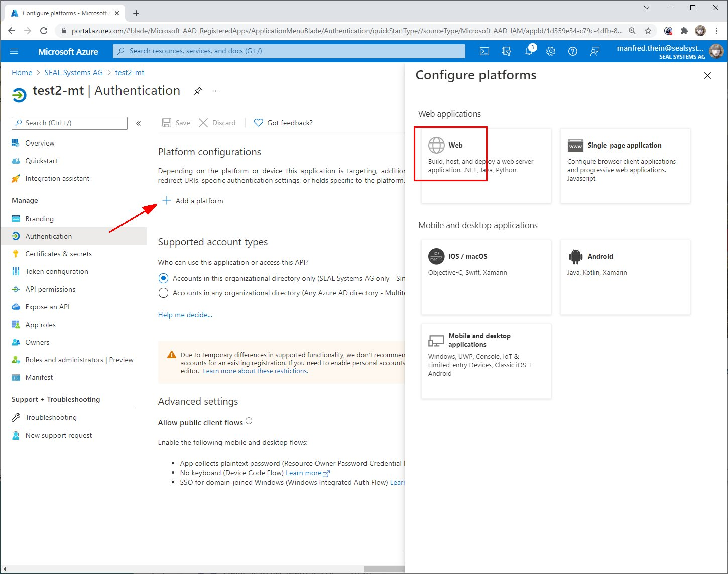Image resolution: width=728 pixels, height=574 pixels.
Task: Select the Android platform robot icon
Action: coord(575,256)
